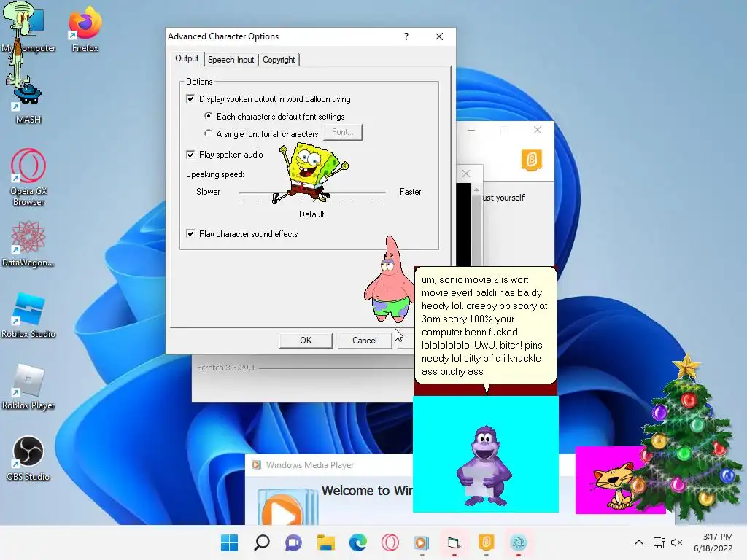Open the MASH desktop shortcut
The height and width of the screenshot is (560, 747).
click(28, 105)
